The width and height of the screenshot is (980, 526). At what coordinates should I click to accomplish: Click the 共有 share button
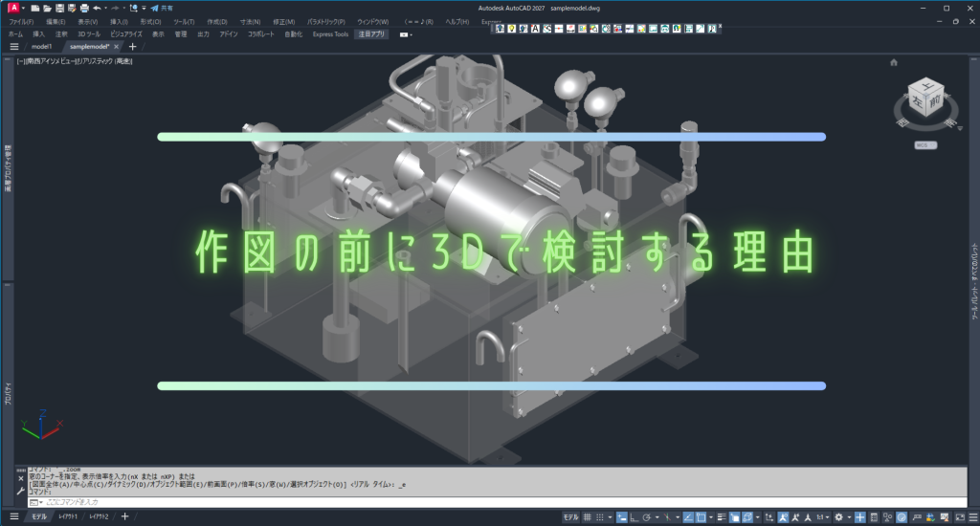pyautogui.click(x=161, y=8)
